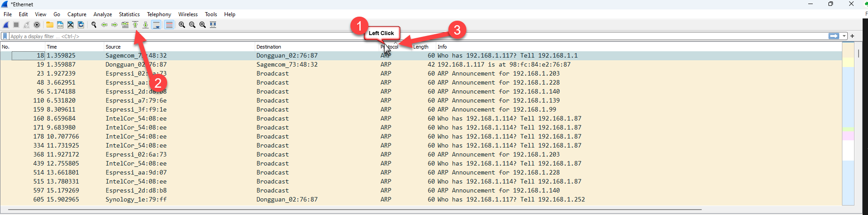
Task: Stop the running packet capture
Action: tap(16, 25)
